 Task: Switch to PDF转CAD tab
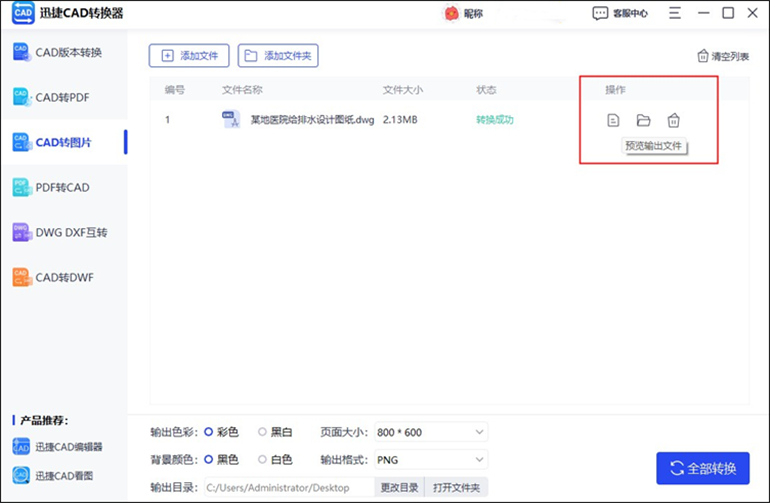point(64,187)
